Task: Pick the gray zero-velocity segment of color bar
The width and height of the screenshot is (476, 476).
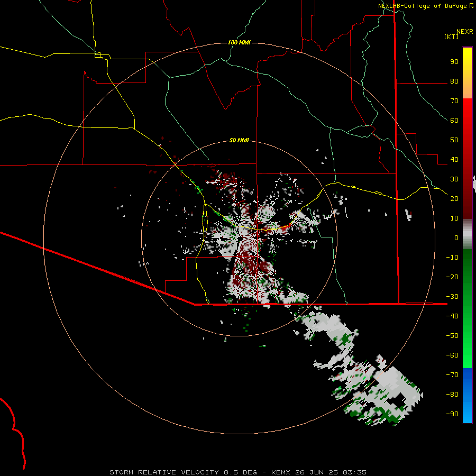Action: [x=467, y=234]
